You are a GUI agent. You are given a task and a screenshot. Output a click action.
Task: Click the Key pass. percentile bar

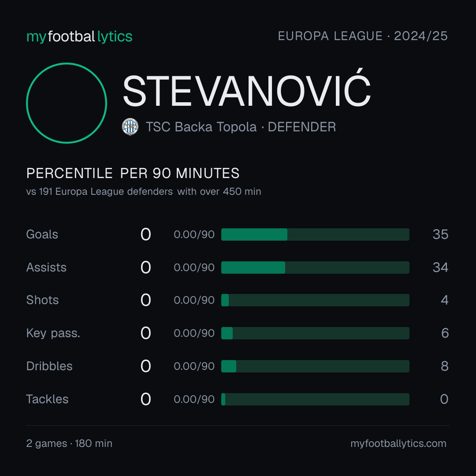coord(315,333)
